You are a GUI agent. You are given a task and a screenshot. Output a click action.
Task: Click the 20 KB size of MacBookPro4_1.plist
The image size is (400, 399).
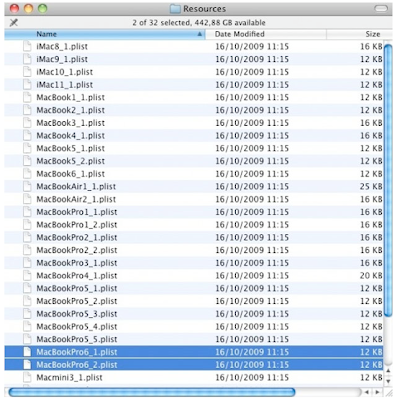371,275
